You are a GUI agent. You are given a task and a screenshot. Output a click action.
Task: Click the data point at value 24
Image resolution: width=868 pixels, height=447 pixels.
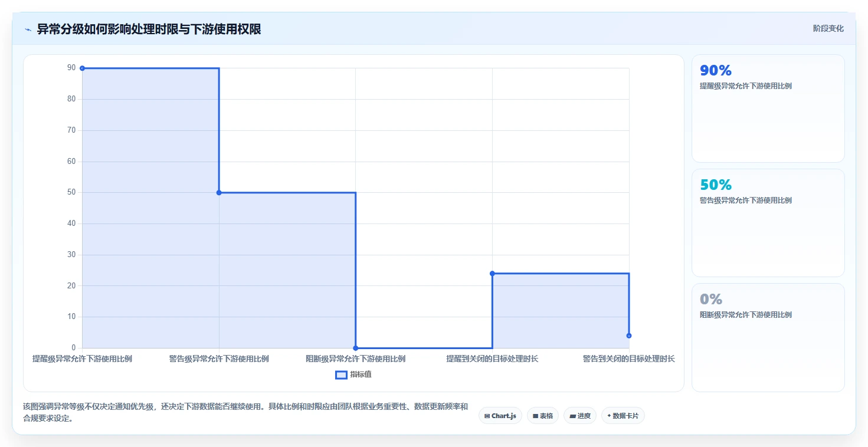click(x=492, y=274)
